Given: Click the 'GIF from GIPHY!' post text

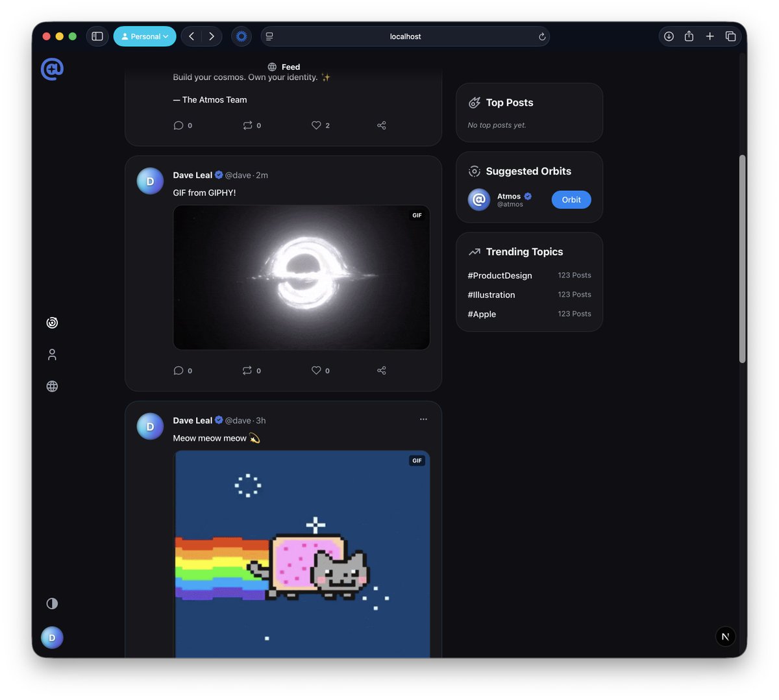Looking at the screenshot, I should [204, 193].
